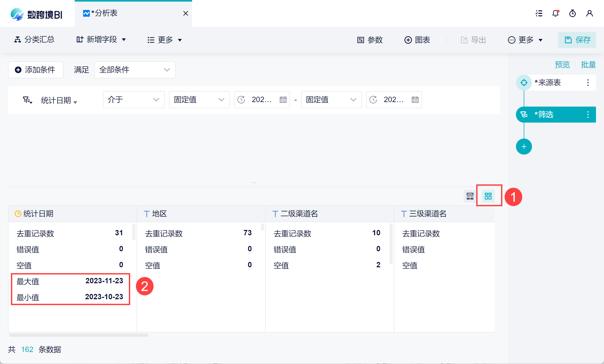Click the plus button to add step

coord(524,147)
